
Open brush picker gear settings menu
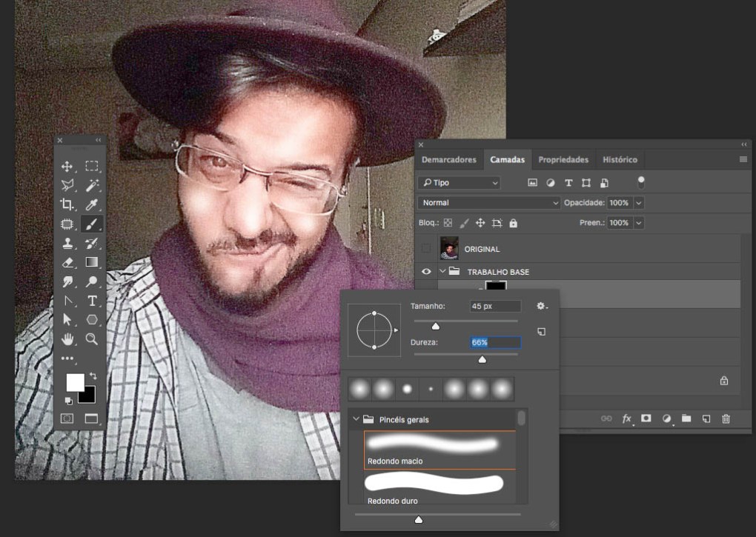(x=542, y=306)
